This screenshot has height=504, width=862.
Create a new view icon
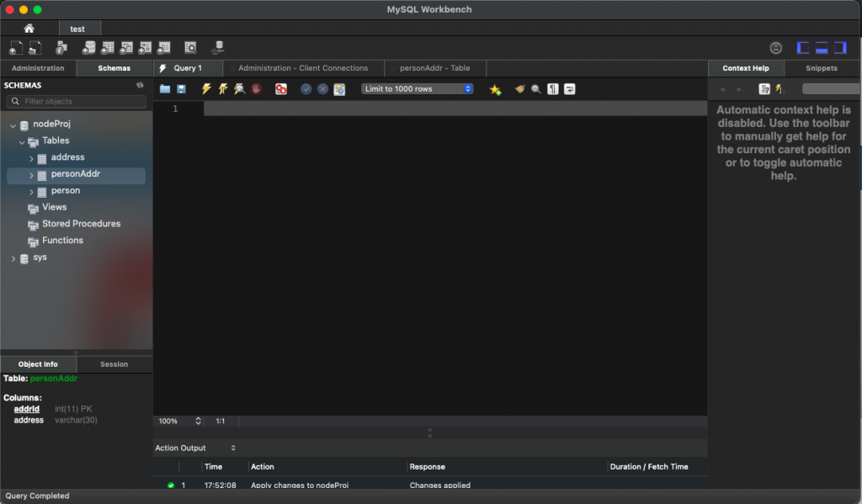click(126, 48)
